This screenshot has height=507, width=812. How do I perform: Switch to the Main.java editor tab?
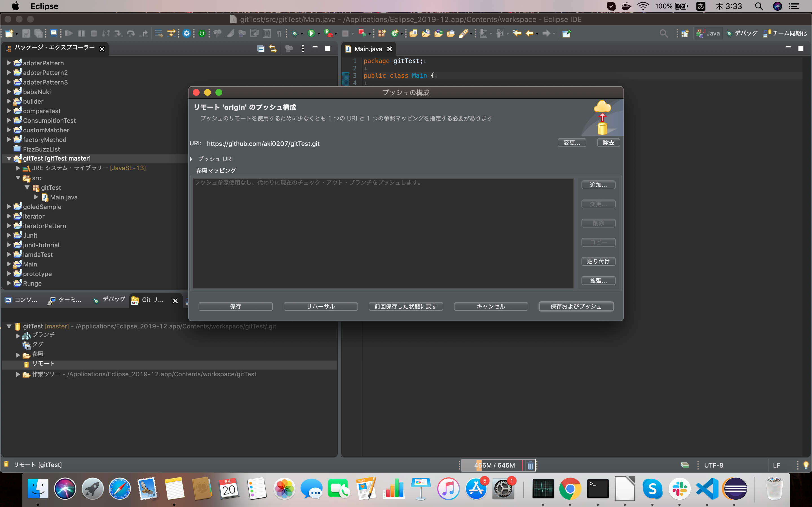368,49
